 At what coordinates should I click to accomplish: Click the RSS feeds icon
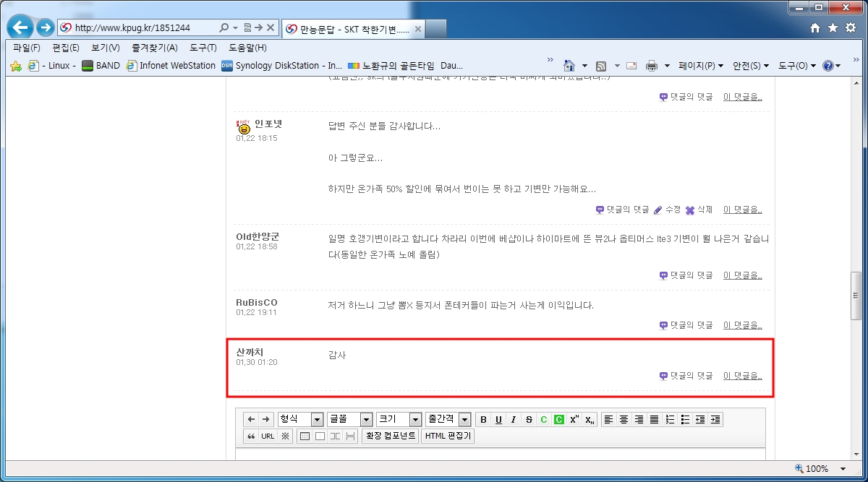coord(600,66)
